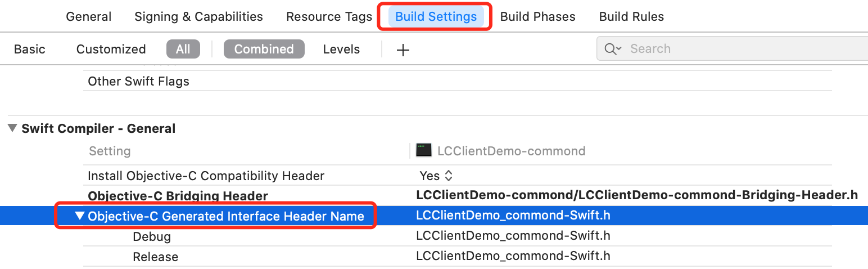Screen dimensions: 868x269
Task: Select the All settings filter
Action: 183,49
